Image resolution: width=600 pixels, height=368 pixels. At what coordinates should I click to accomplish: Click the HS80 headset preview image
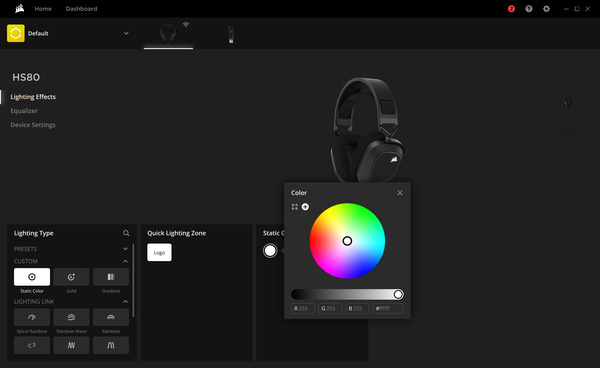point(367,130)
